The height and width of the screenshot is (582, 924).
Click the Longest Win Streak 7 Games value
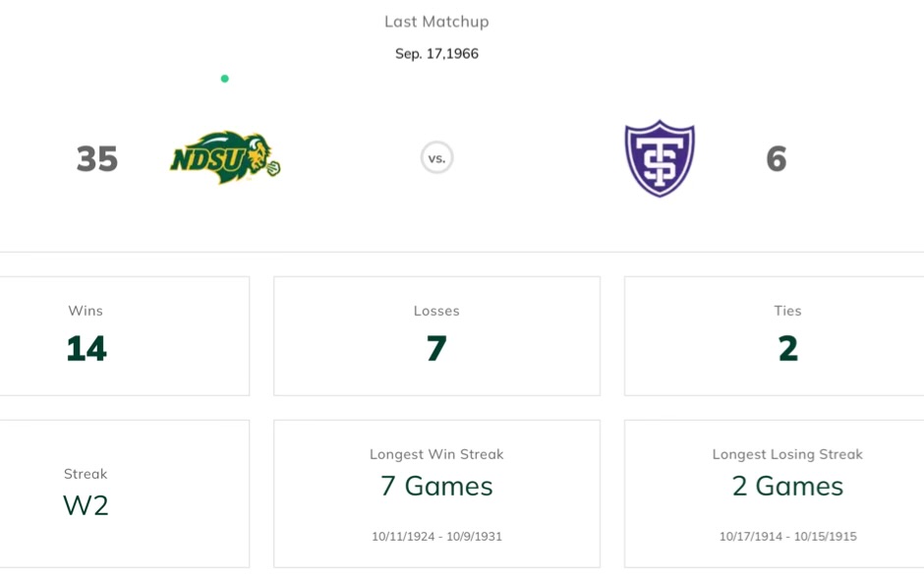[x=436, y=487]
